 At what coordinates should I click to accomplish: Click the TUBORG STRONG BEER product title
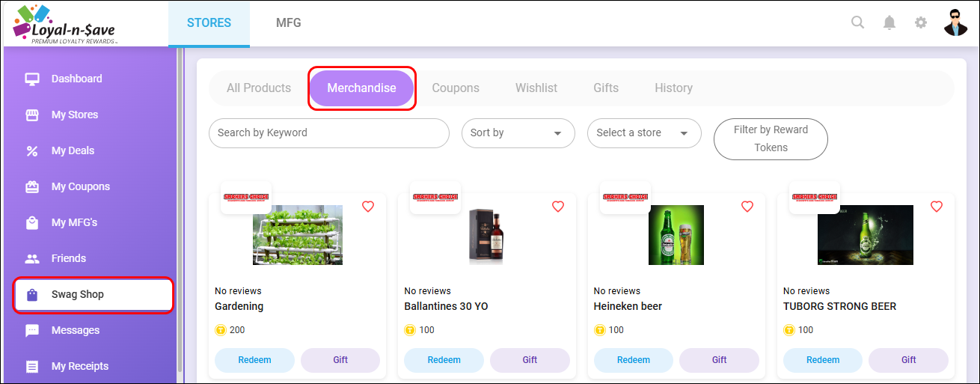839,306
